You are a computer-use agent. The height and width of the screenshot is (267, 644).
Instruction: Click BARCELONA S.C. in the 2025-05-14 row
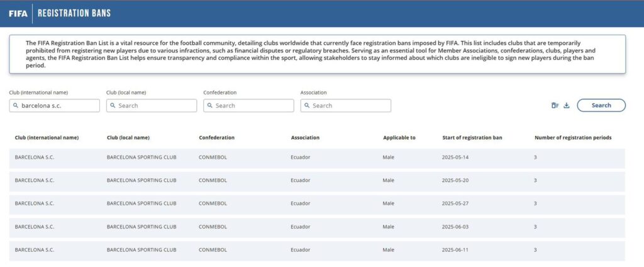35,157
